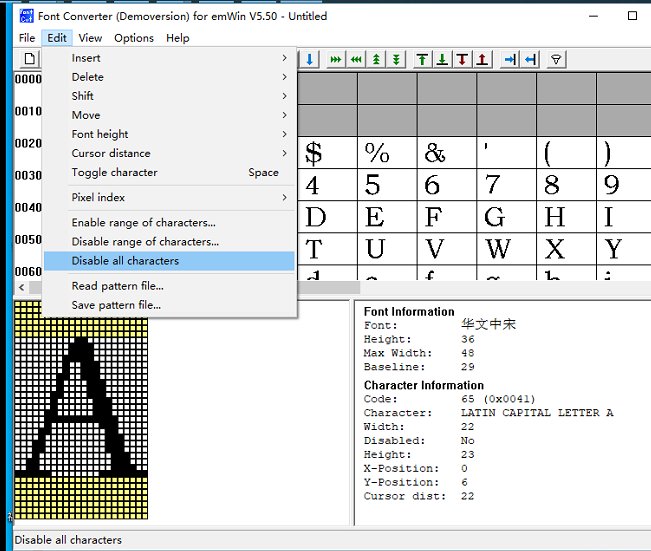
Task: Select the letter D character cell
Action: coord(327,217)
